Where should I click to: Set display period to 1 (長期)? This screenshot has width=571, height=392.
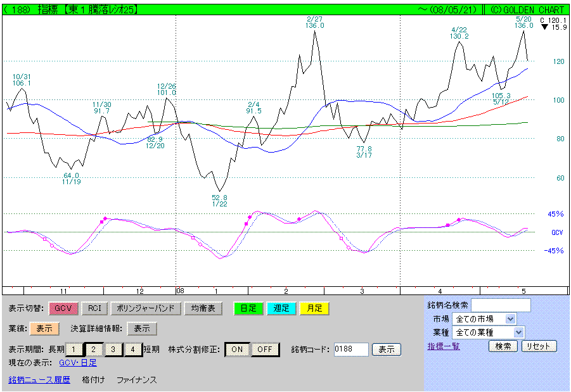coord(74,349)
